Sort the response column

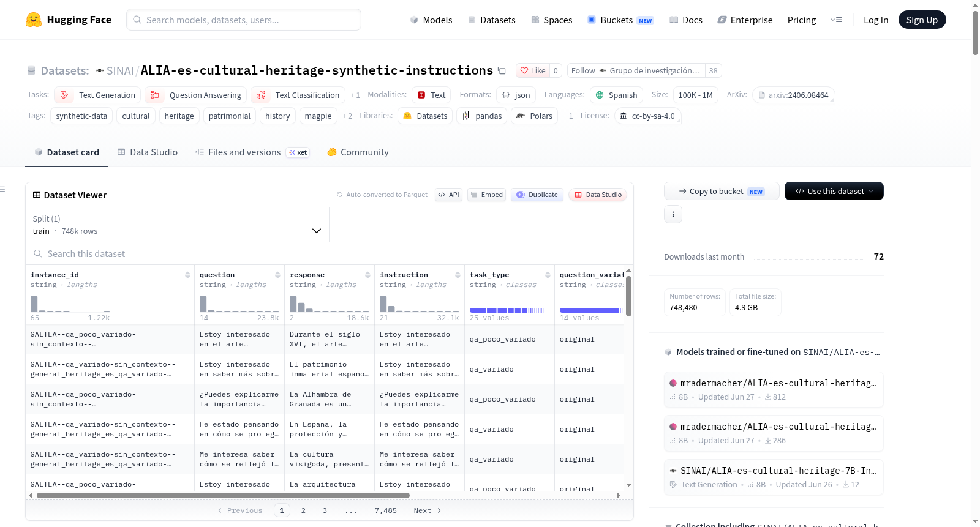[x=367, y=275]
